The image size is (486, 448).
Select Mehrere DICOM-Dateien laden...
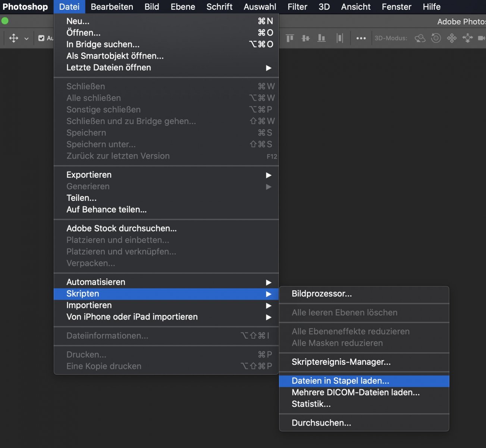364,393
